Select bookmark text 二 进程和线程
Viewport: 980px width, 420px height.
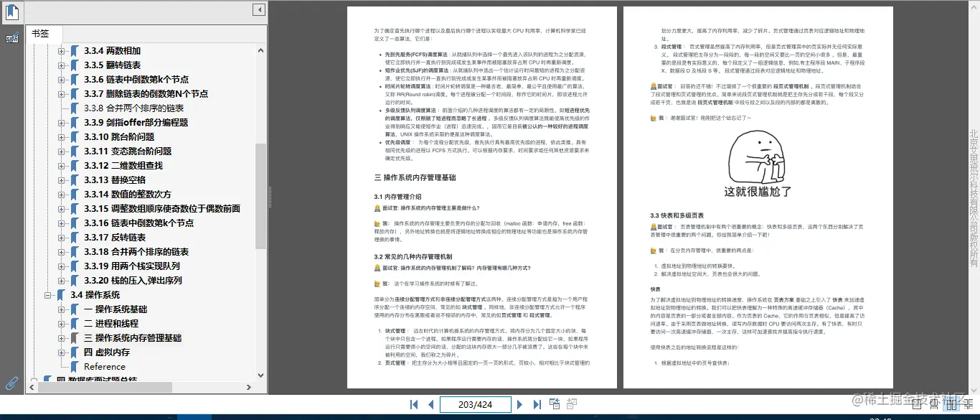[111, 324]
